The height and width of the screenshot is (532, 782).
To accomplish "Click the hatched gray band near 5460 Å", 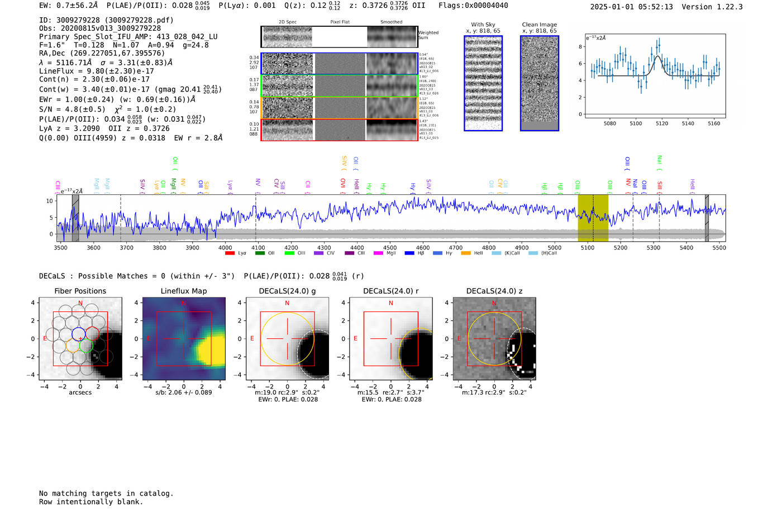I will [x=707, y=218].
